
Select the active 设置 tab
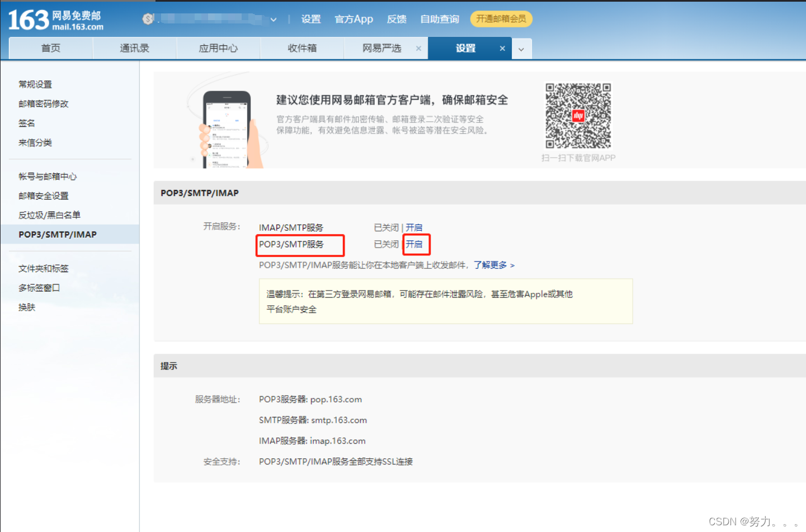tap(465, 48)
